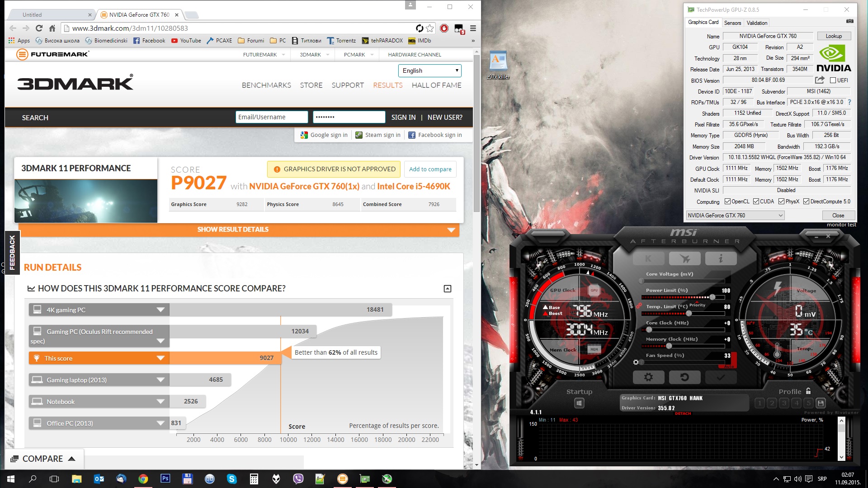Click the Add to compare button
Viewport: 868px width, 488px height.
[430, 169]
